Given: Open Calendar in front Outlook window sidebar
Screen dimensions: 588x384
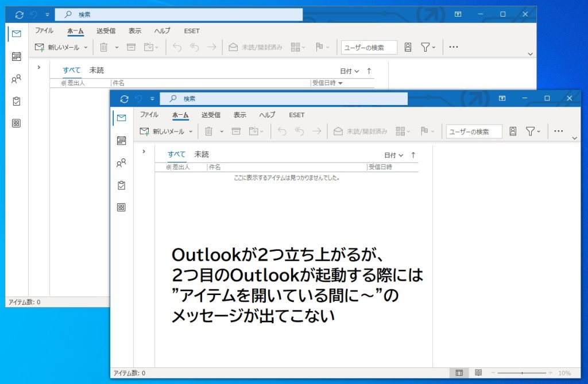Looking at the screenshot, I should pyautogui.click(x=122, y=141).
